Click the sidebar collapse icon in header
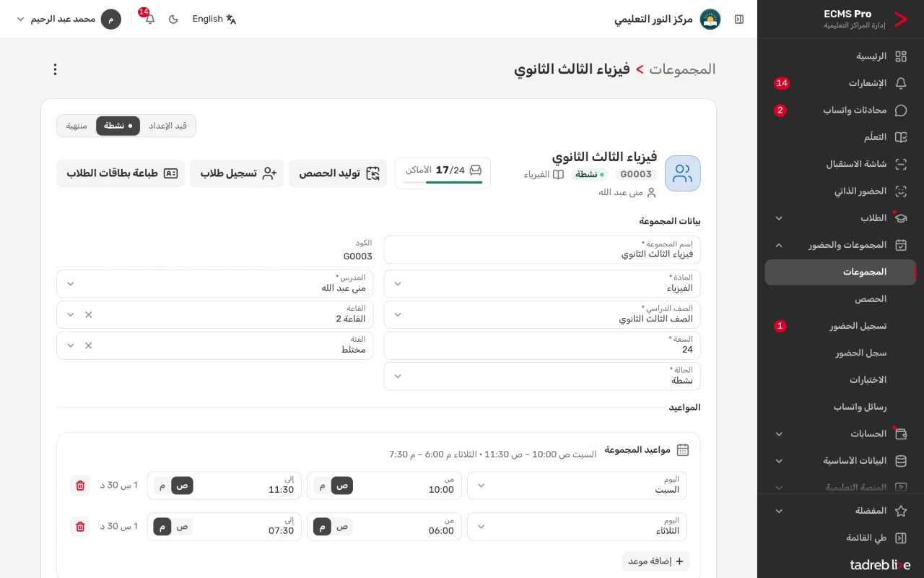Image resolution: width=924 pixels, height=578 pixels. click(739, 20)
